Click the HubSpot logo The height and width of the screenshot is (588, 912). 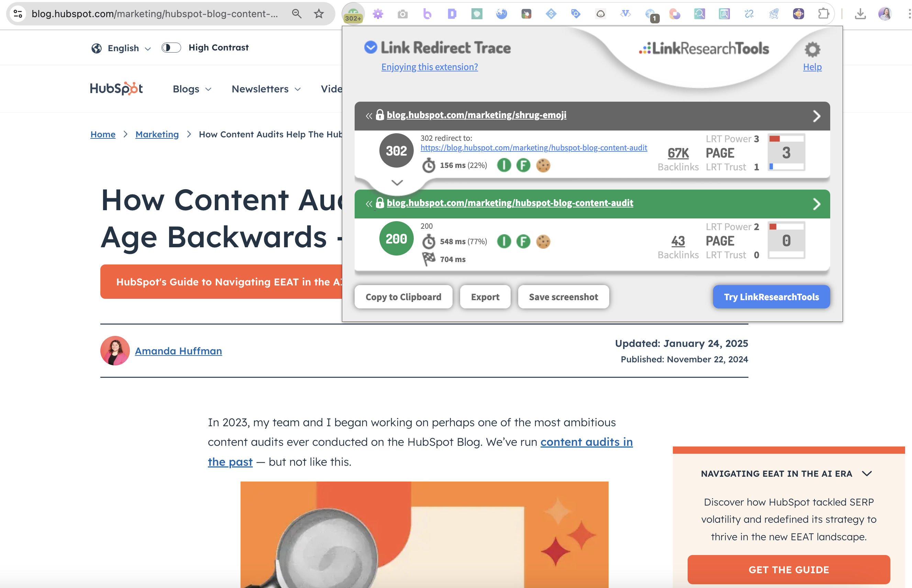point(116,89)
